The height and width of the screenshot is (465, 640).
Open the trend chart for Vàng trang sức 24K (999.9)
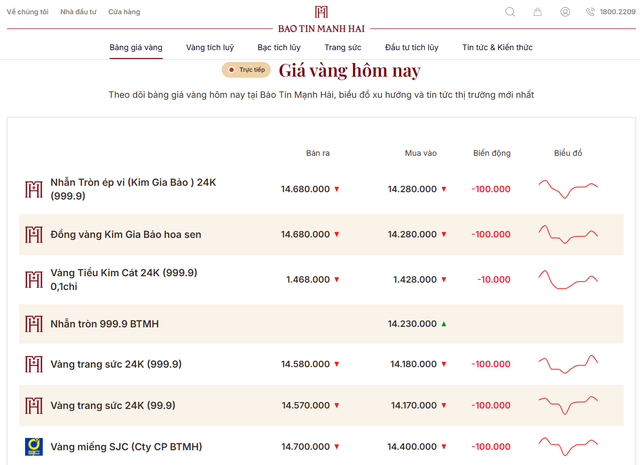click(x=568, y=364)
